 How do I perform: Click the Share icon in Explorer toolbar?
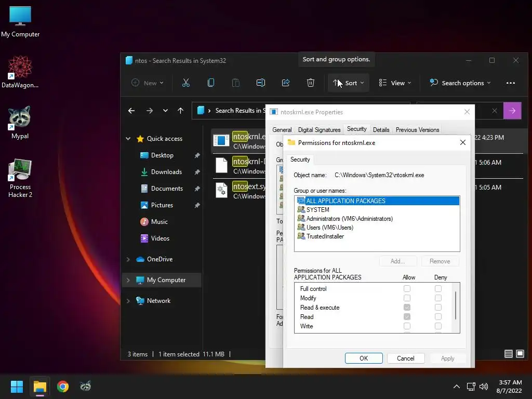(x=286, y=83)
